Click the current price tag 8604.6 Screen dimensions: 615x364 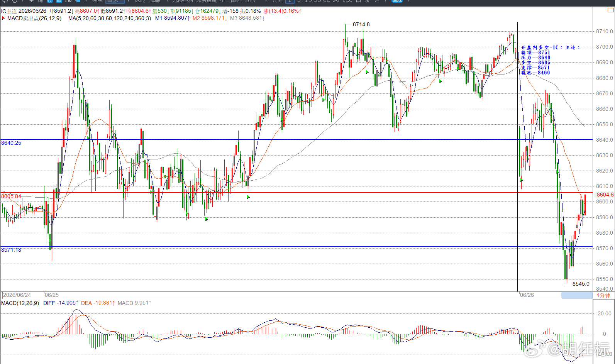pos(605,195)
